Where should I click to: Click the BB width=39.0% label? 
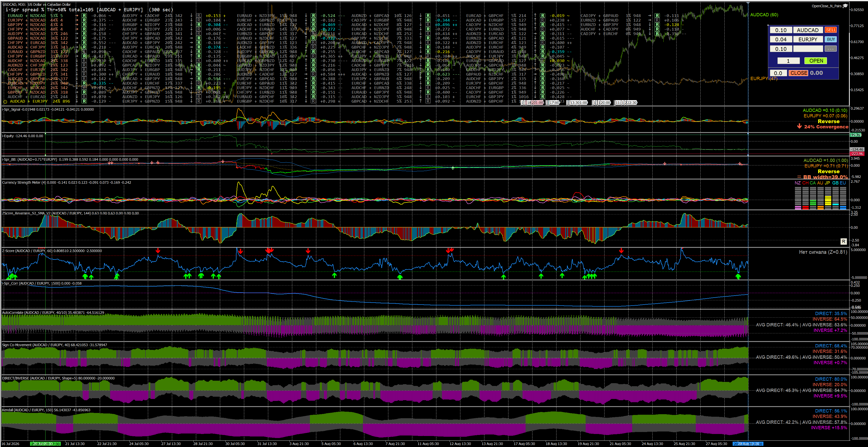click(825, 177)
